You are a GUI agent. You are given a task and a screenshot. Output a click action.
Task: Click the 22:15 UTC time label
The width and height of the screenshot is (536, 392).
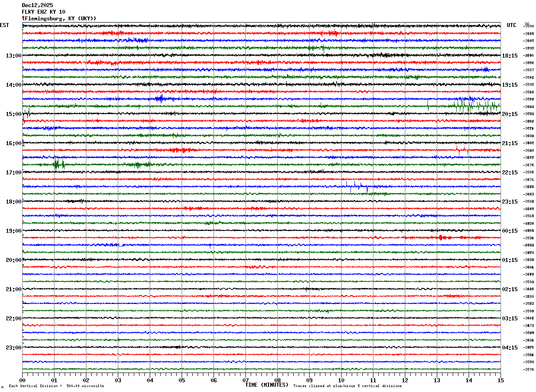click(509, 173)
